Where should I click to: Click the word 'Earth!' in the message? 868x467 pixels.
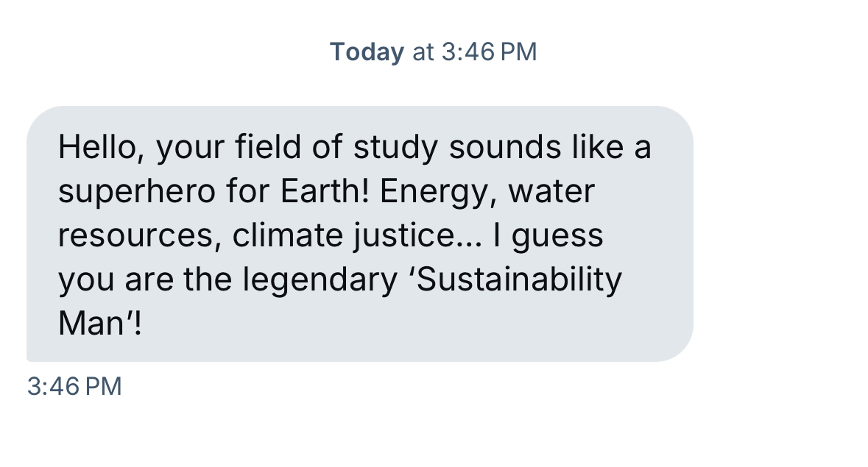coord(326,192)
